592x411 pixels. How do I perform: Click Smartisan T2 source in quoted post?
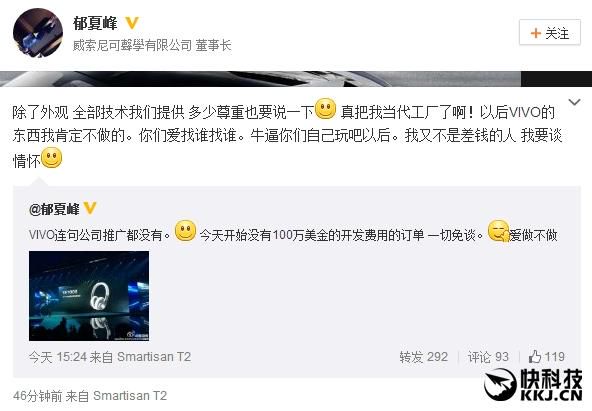tap(154, 357)
